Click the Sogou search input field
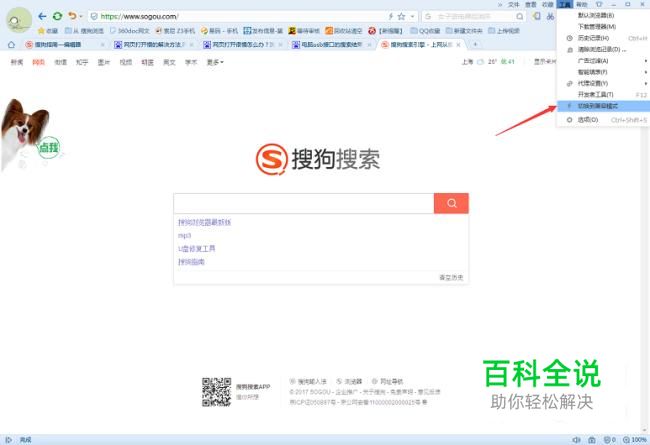This screenshot has width=650, height=445. [303, 203]
